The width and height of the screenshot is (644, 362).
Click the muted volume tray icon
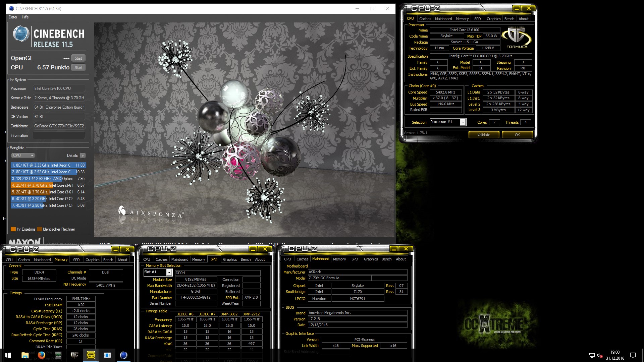click(x=600, y=355)
